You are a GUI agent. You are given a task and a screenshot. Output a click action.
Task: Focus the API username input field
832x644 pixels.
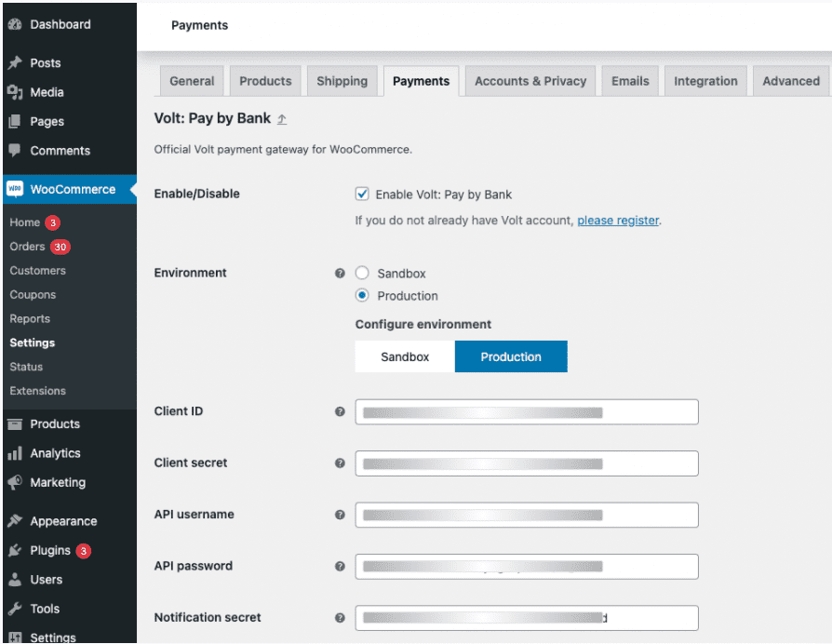click(527, 515)
